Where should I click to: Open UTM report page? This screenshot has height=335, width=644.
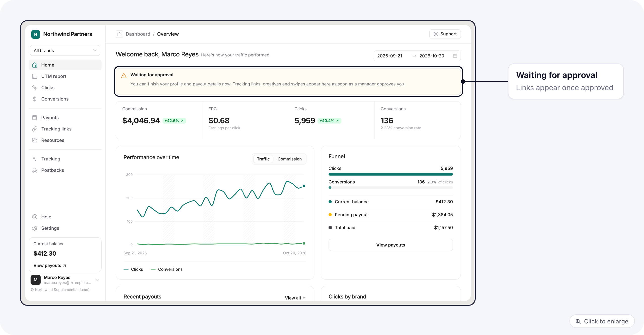point(65,76)
